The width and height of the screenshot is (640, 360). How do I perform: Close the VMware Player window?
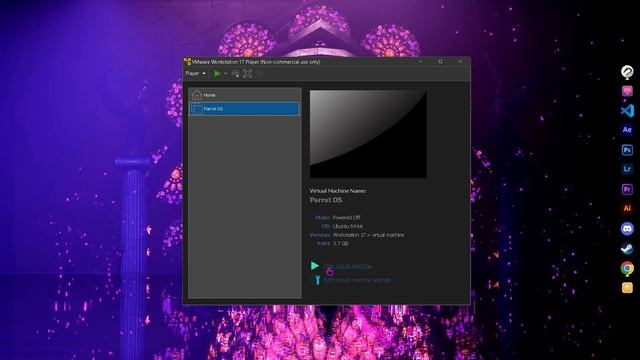(460, 62)
